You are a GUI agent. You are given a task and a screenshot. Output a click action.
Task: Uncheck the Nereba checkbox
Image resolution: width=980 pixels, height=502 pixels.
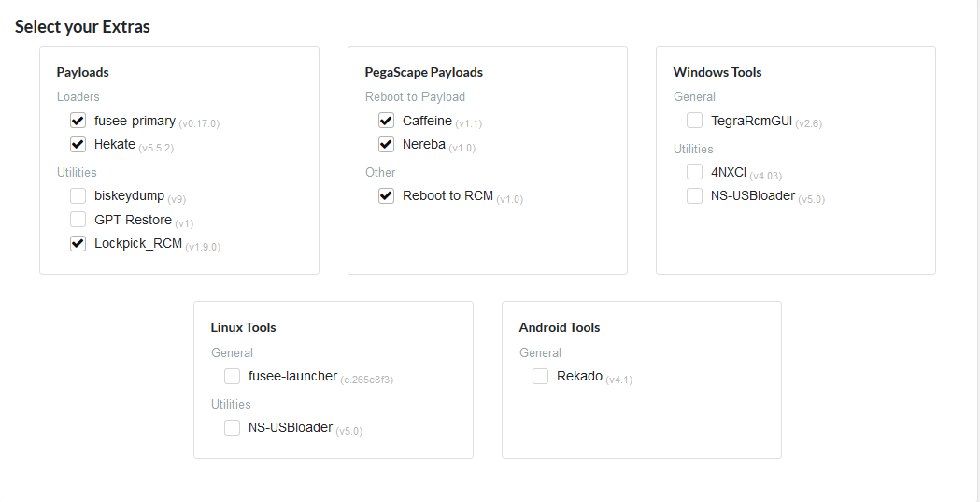(x=386, y=144)
